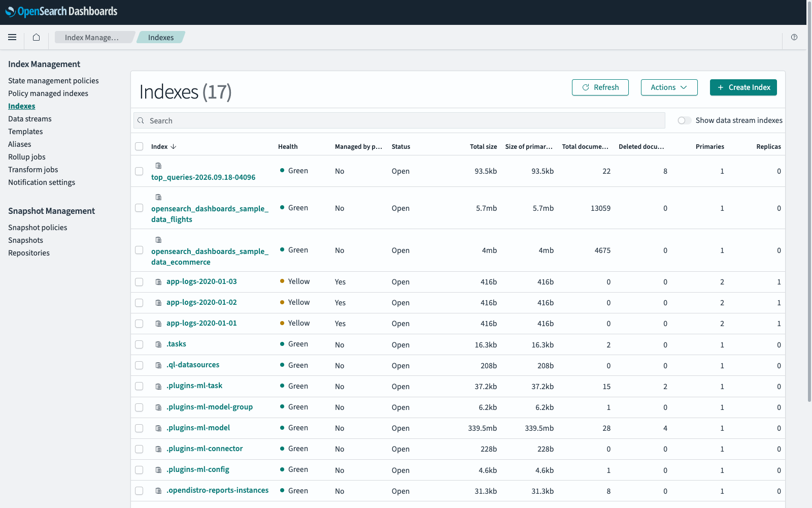
Task: Open the Actions dropdown
Action: coord(669,87)
